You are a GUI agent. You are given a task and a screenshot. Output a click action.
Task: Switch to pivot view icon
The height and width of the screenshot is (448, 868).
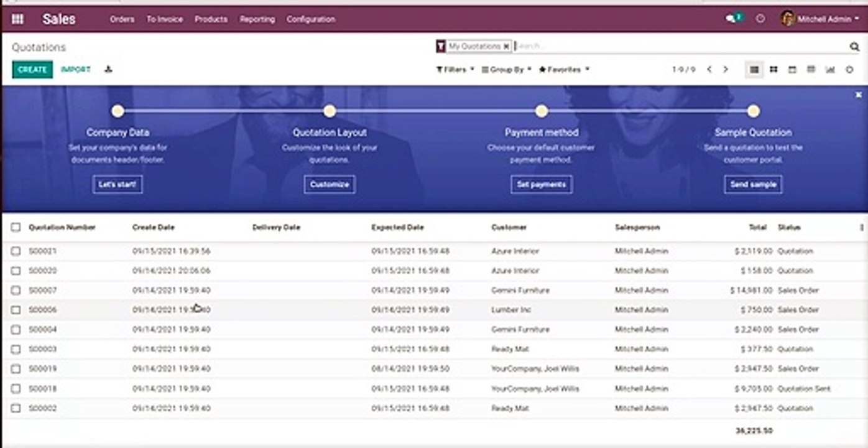coord(811,70)
